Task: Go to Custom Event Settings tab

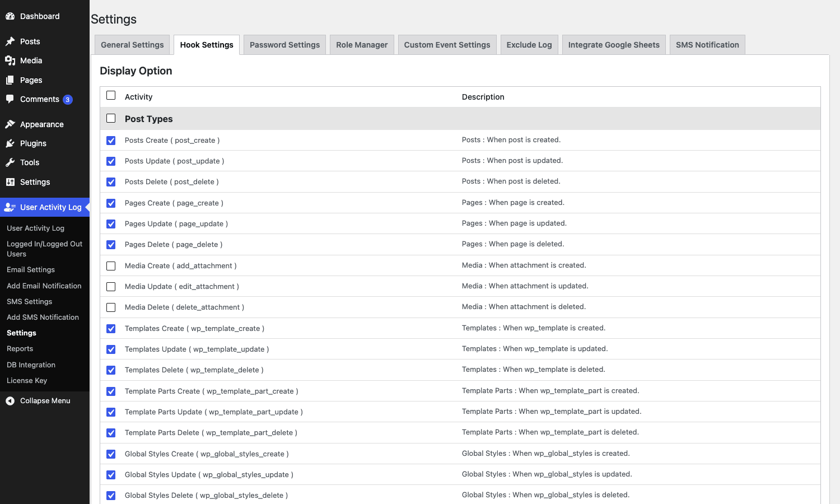Action: (447, 45)
